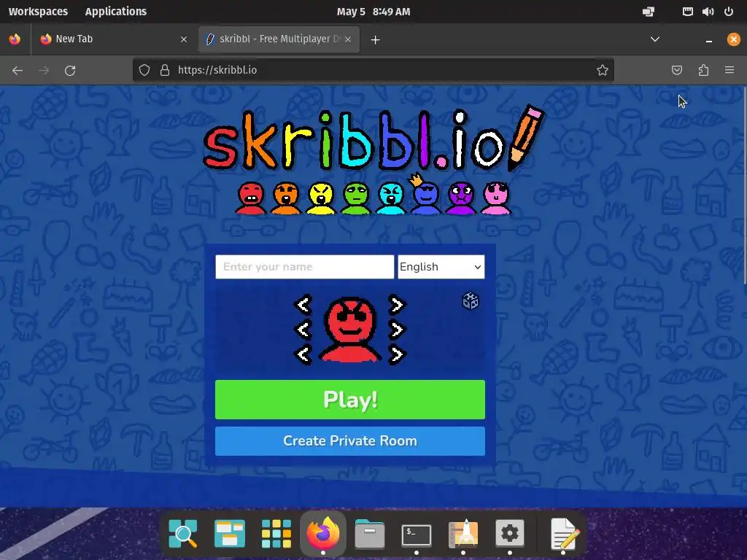Viewport: 747px width, 560px height.
Task: Go back with the browser back arrow
Action: (x=18, y=71)
